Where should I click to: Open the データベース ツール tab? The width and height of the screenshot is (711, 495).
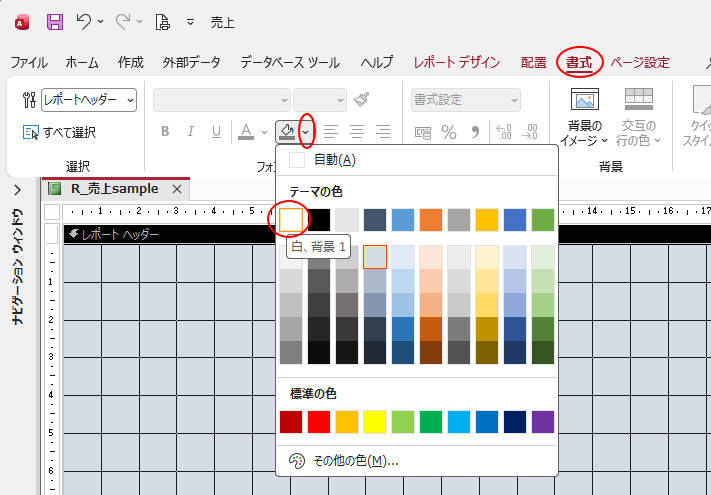click(290, 62)
